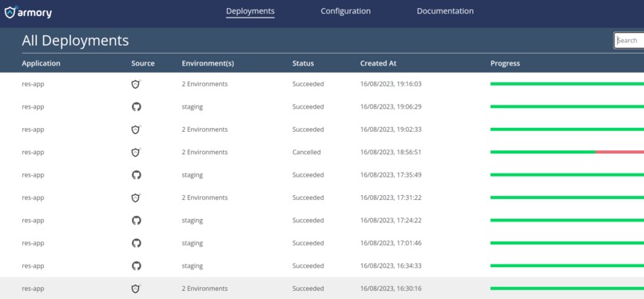Image resolution: width=644 pixels, height=299 pixels.
Task: Click progress bar of 19:06:29 deployment
Action: (x=567, y=107)
